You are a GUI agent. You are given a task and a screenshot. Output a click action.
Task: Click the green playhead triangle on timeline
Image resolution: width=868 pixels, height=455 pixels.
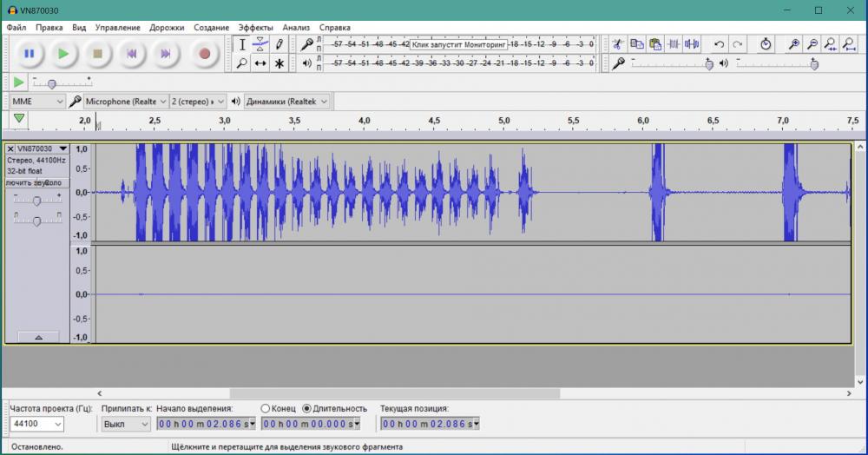click(19, 118)
